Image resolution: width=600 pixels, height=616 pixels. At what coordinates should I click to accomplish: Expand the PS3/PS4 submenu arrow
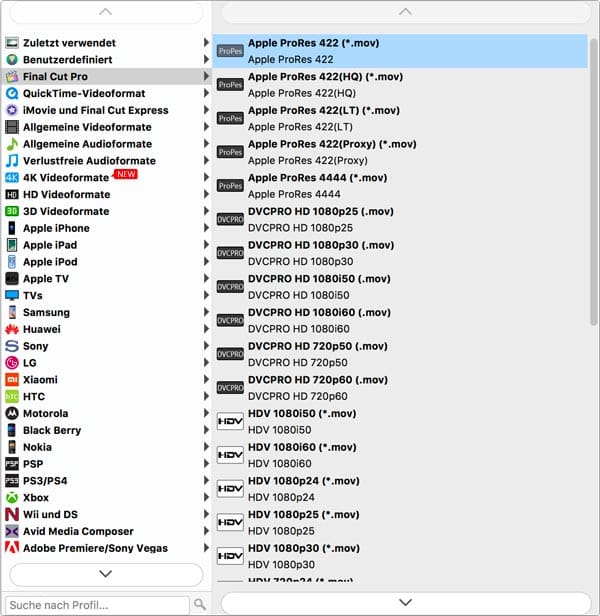206,480
